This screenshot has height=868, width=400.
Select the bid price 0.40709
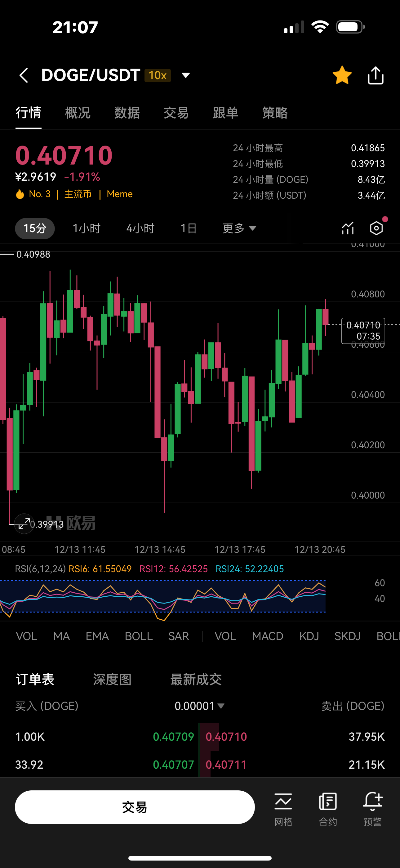173,737
